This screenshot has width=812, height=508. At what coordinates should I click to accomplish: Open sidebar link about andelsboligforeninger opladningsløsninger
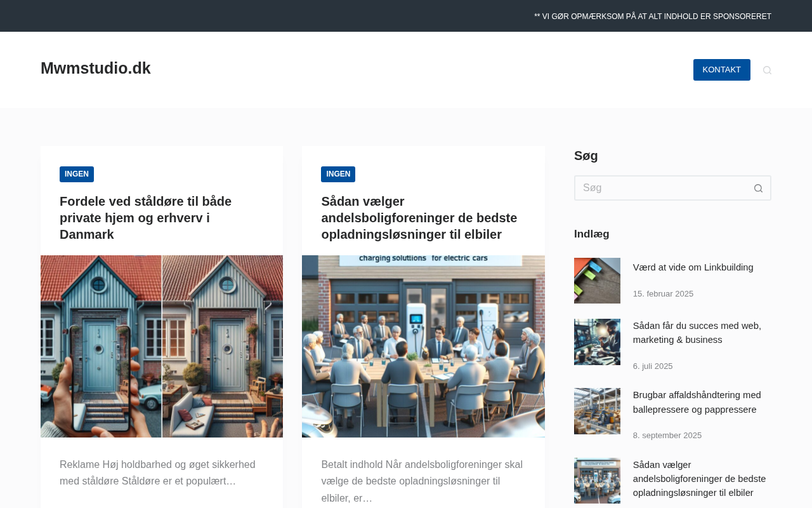tap(700, 479)
